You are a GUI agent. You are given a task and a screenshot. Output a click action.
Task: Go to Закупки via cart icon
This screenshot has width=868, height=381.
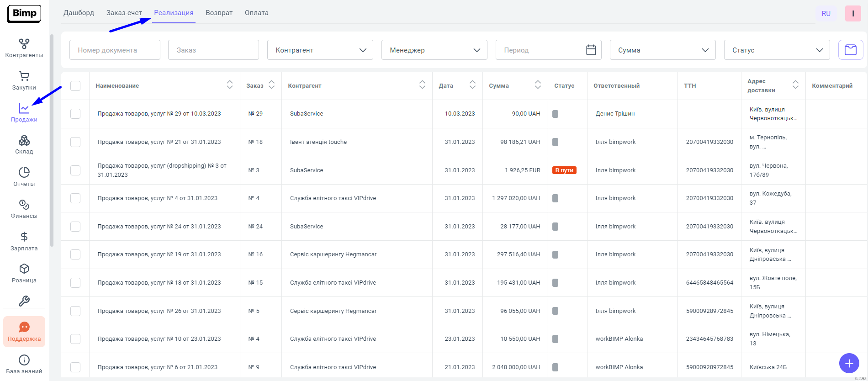pyautogui.click(x=24, y=80)
